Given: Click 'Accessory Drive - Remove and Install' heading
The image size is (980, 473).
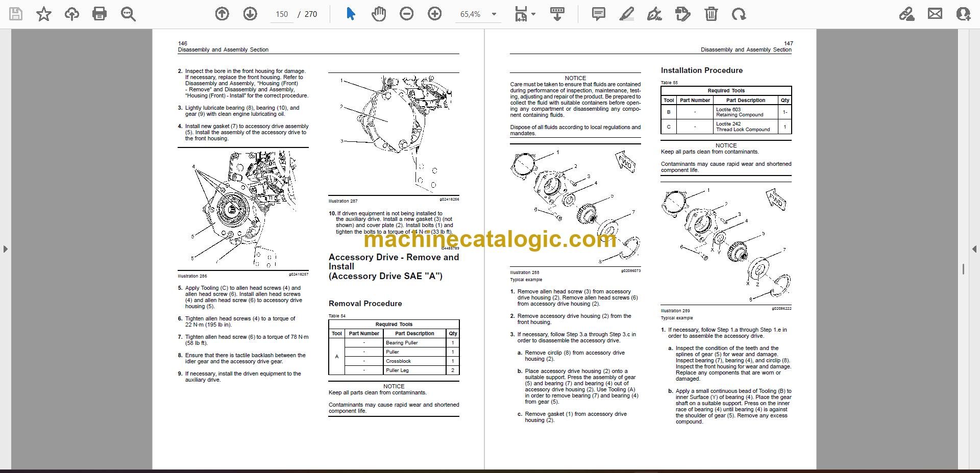Looking at the screenshot, I should [x=394, y=262].
